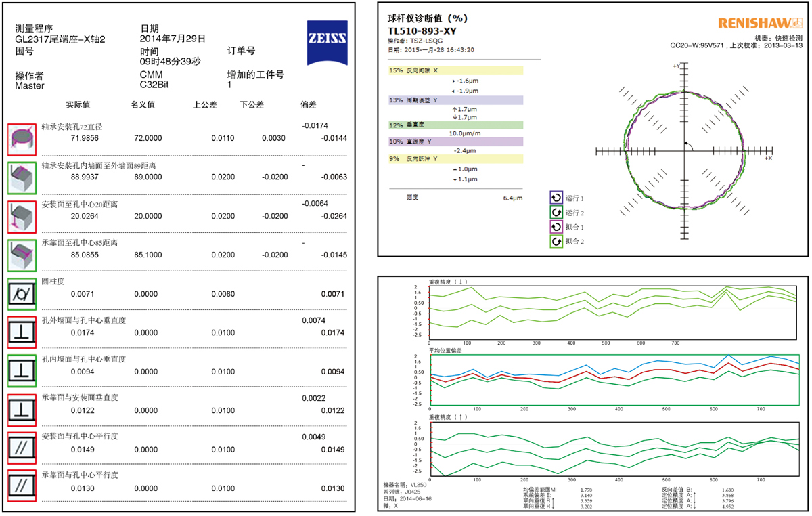Select the 15% 反向间隙 X diagnostic row
The width and height of the screenshot is (812, 516).
coord(455,70)
